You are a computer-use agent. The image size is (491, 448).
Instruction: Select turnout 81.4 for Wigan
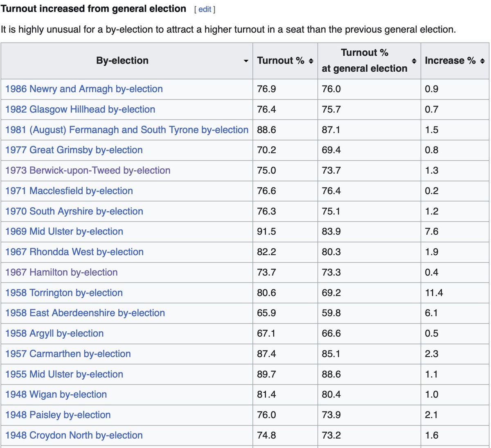(x=266, y=394)
